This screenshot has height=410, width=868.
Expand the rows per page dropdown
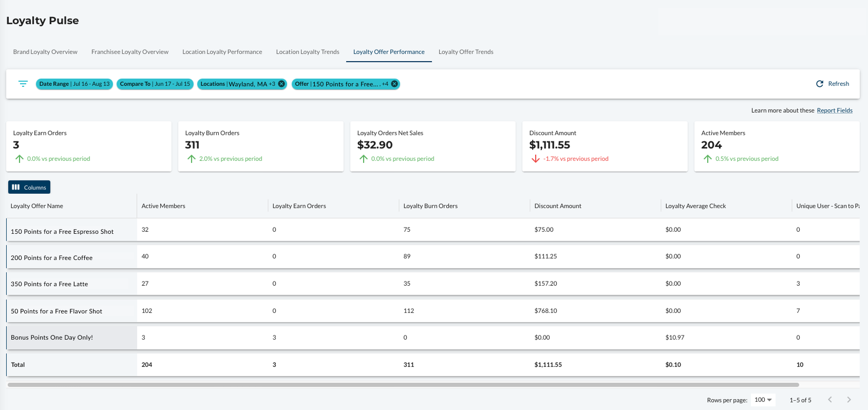click(763, 400)
